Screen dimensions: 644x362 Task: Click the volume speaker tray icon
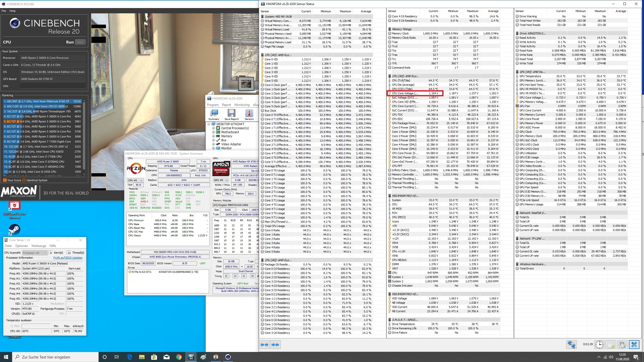coord(612,357)
